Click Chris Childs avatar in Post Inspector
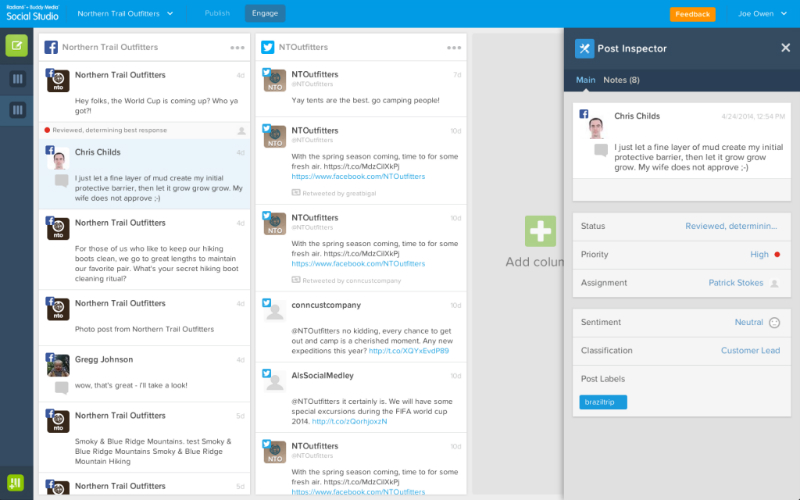The image size is (800, 500). pyautogui.click(x=595, y=128)
